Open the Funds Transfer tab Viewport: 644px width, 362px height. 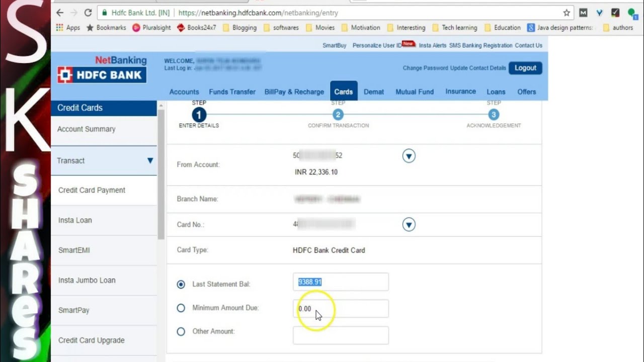[232, 92]
